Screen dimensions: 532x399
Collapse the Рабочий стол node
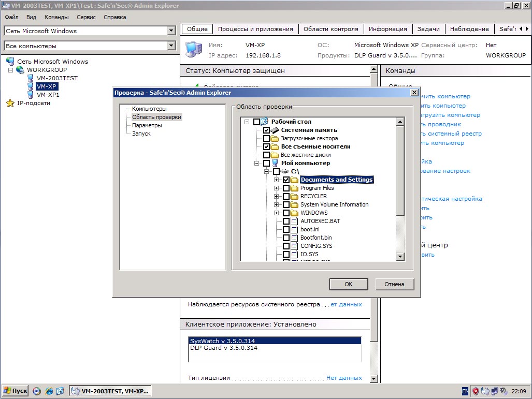[x=247, y=122]
